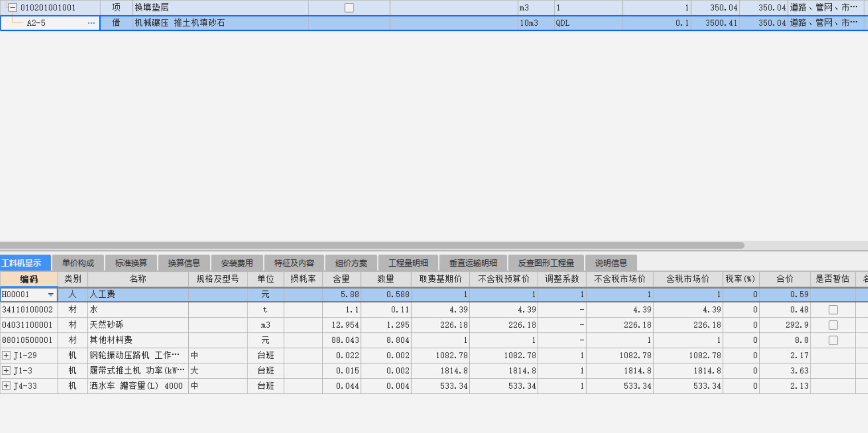868x433 pixels.
Task: Click the 编码 column header
Action: (x=29, y=279)
